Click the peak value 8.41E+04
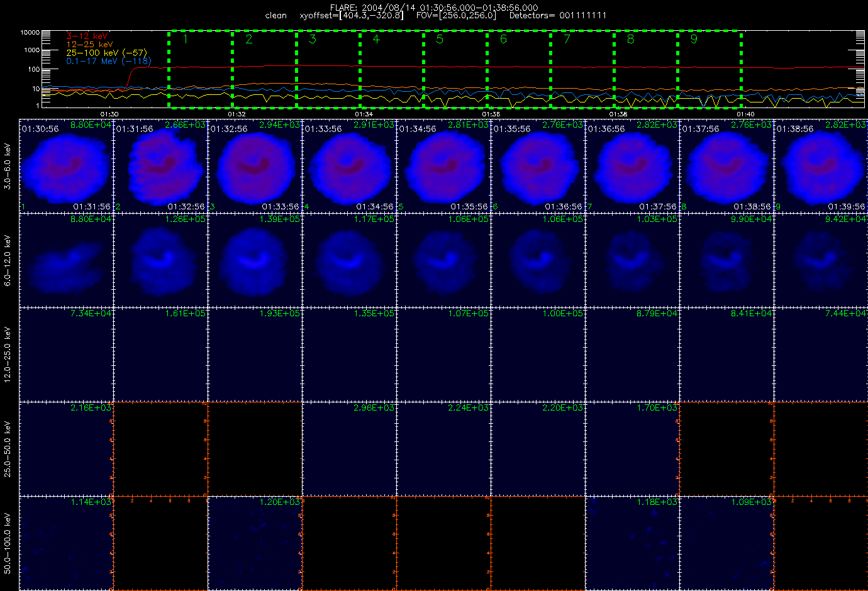Viewport: 868px width, 591px height. tap(752, 314)
